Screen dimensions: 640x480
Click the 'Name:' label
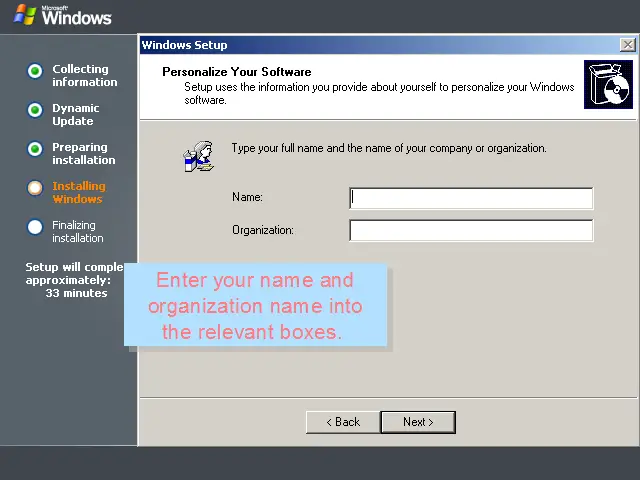pos(247,197)
